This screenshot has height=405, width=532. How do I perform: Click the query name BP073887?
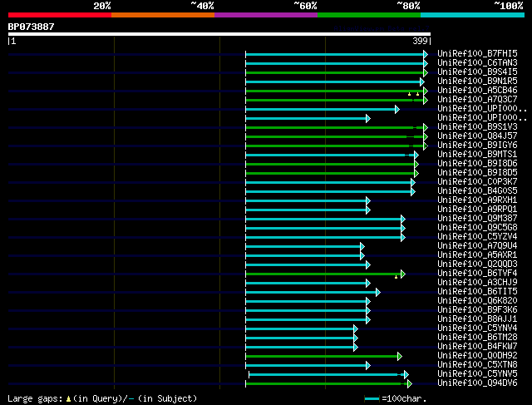pos(32,27)
